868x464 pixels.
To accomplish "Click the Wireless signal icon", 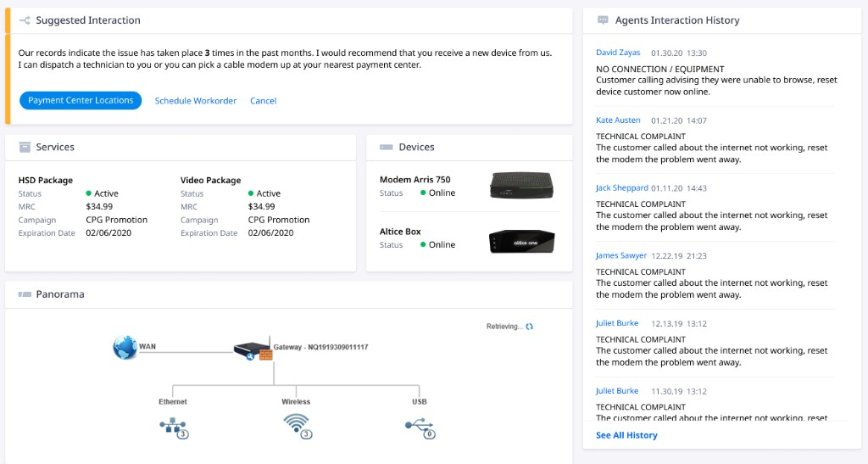I will point(298,427).
